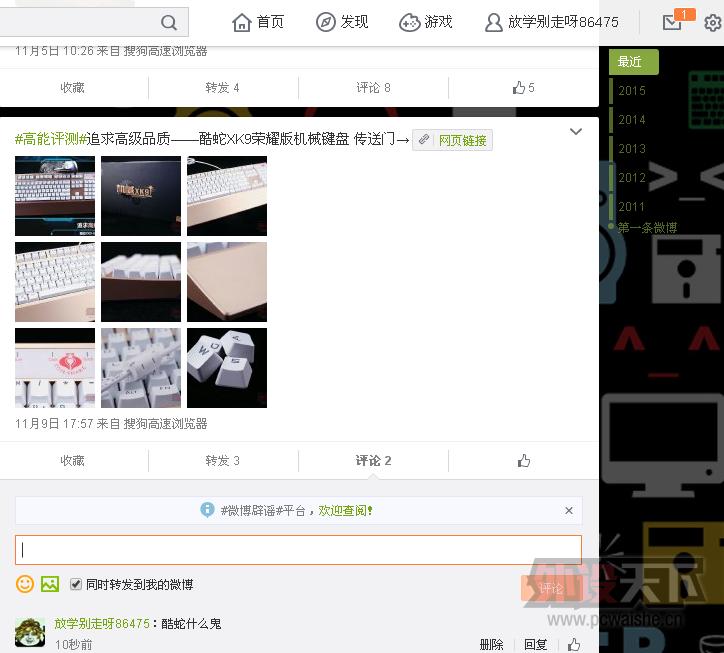Open white keycaps close-up thumbnail, middle-left
The width and height of the screenshot is (724, 653).
pos(55,282)
